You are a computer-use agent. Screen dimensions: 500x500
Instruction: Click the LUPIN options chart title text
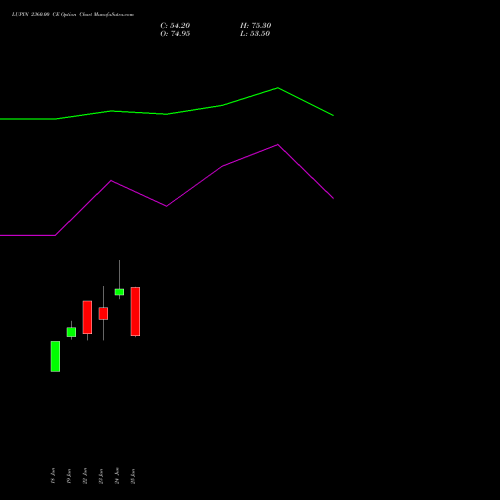[73, 15]
